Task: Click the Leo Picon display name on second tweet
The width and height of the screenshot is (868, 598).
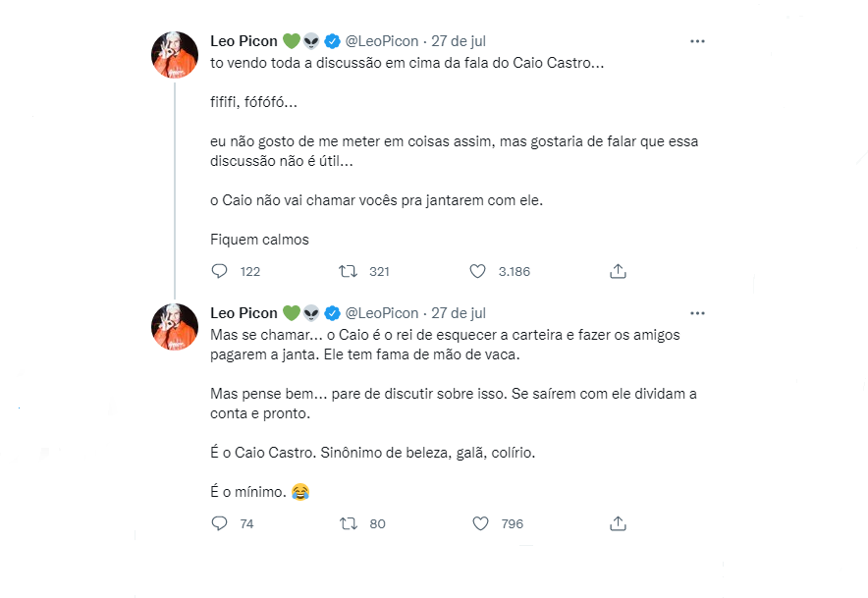Action: (x=244, y=313)
